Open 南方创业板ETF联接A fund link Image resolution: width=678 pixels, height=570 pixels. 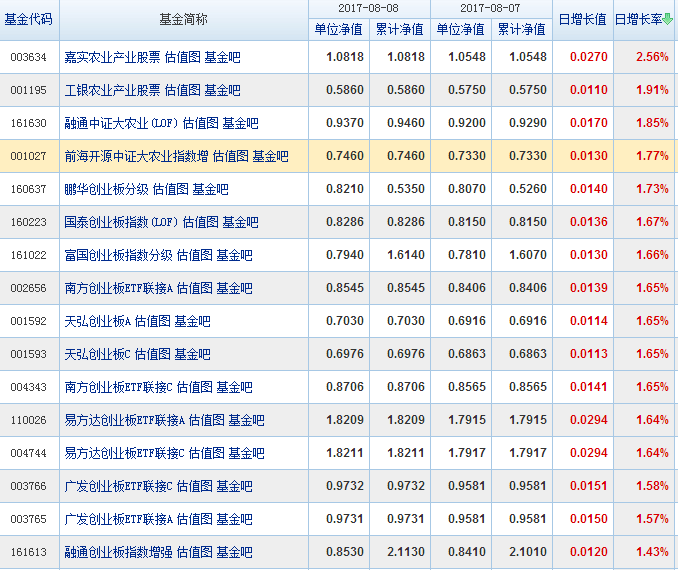click(x=118, y=288)
